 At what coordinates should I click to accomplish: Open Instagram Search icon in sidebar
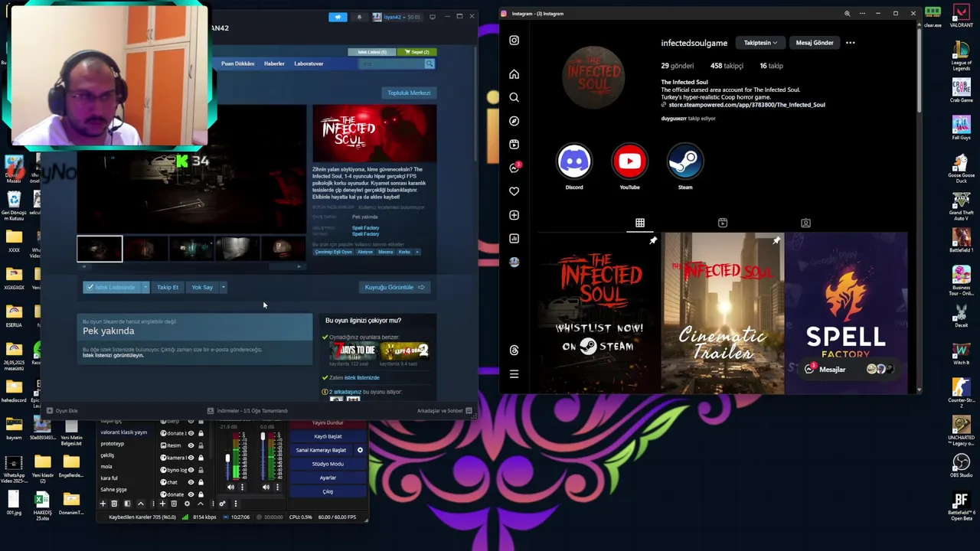coord(514,97)
